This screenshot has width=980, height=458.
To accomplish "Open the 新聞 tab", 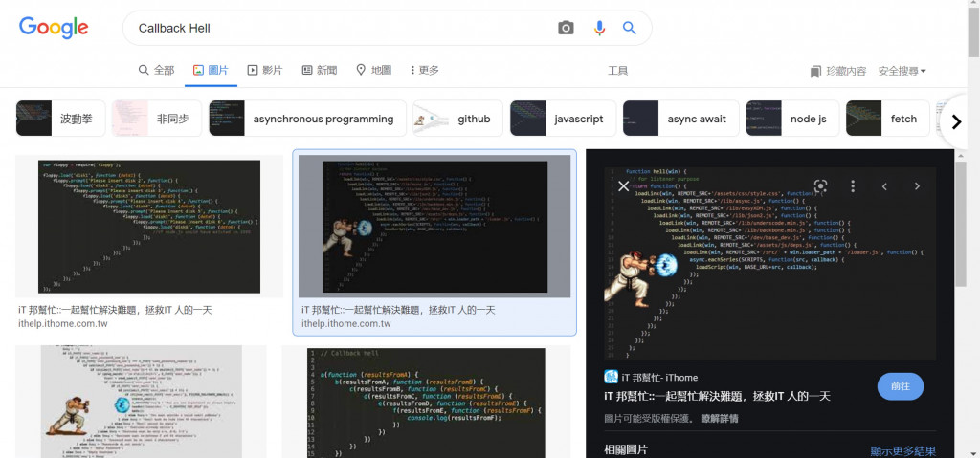I will [x=320, y=70].
